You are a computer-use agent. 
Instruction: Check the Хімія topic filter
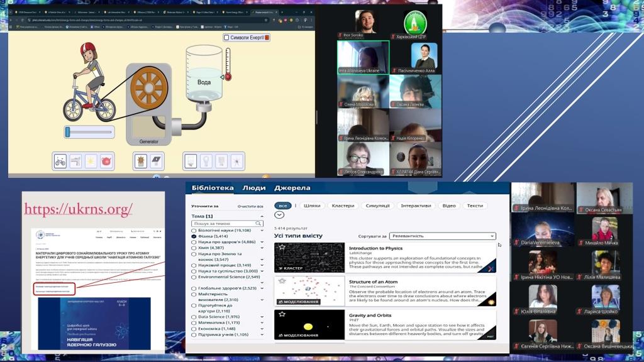(194, 248)
